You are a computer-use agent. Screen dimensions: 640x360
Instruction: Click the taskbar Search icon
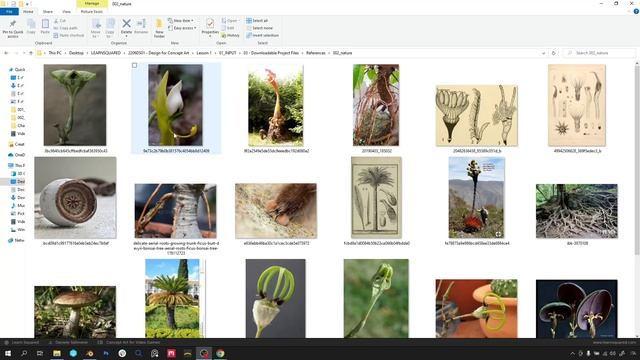(24, 353)
